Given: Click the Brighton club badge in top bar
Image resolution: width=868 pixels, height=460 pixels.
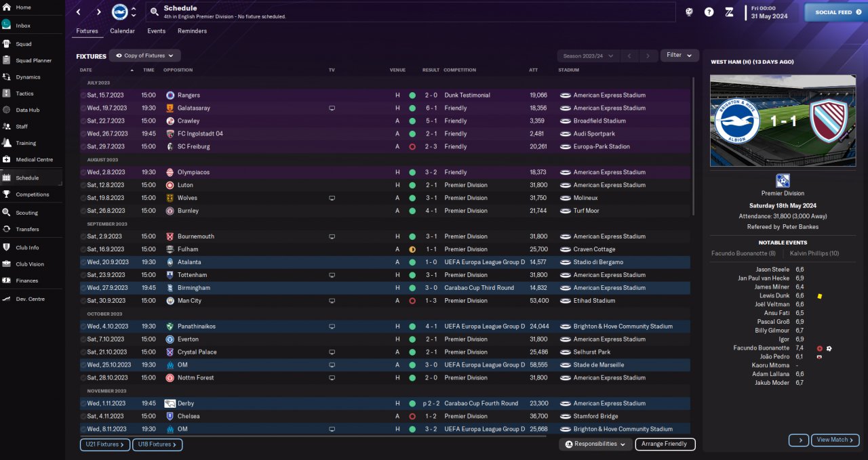Looking at the screenshot, I should click(x=119, y=12).
